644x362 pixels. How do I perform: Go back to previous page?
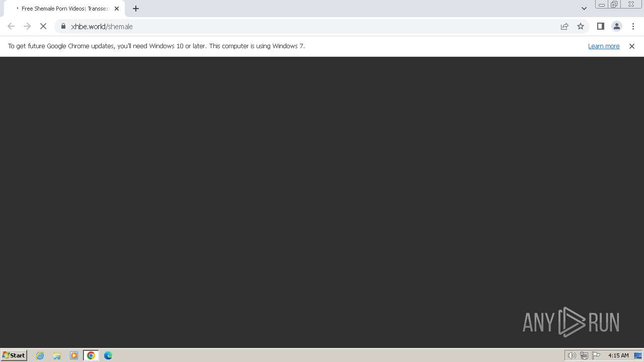[x=11, y=26]
